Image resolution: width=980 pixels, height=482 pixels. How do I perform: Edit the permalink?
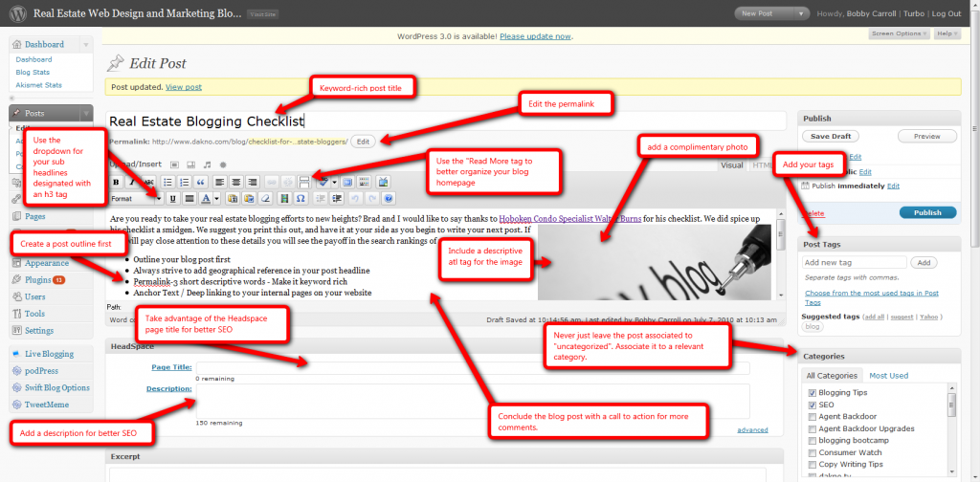click(363, 142)
